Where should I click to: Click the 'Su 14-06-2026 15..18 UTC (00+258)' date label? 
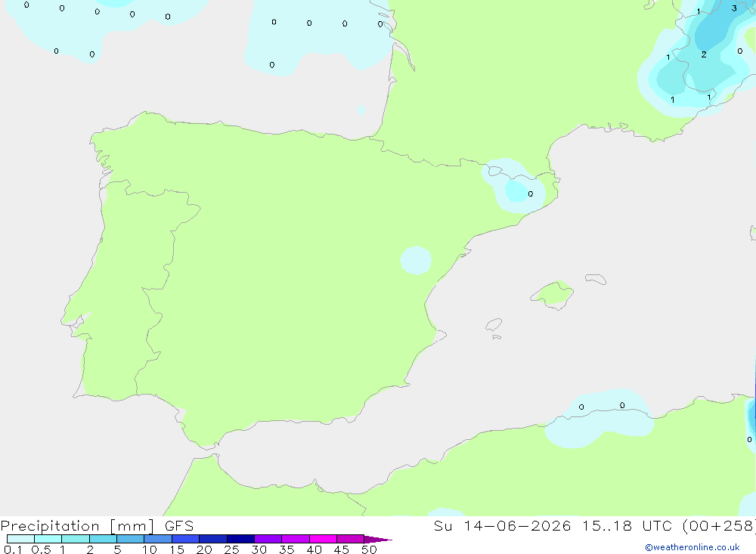594,526
